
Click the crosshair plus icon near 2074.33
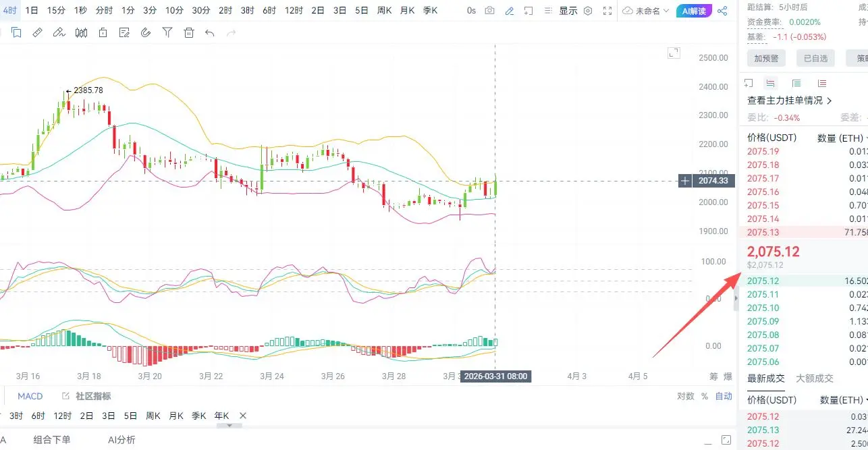[x=685, y=181]
